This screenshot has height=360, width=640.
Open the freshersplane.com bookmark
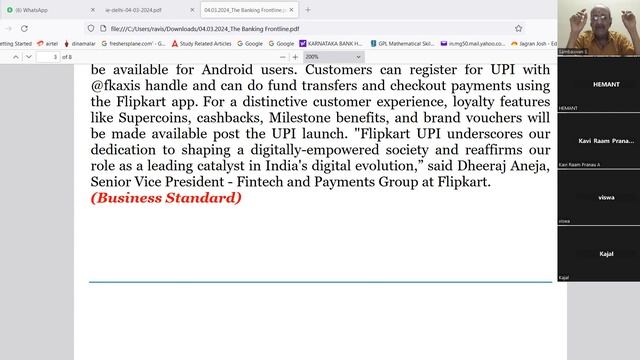pyautogui.click(x=133, y=44)
